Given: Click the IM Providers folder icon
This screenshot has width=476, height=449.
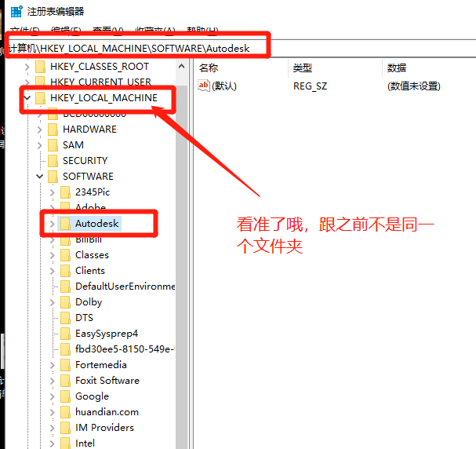Looking at the screenshot, I should (65, 428).
